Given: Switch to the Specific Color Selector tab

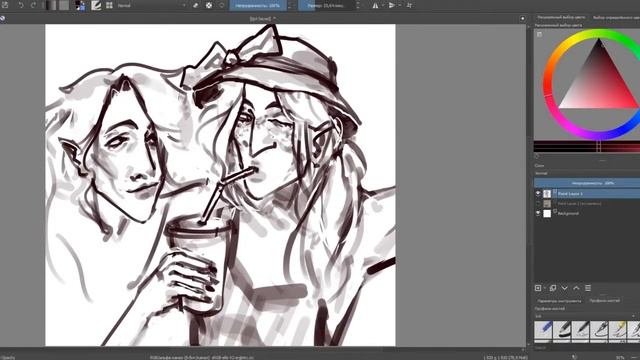Looking at the screenshot, I should point(616,17).
